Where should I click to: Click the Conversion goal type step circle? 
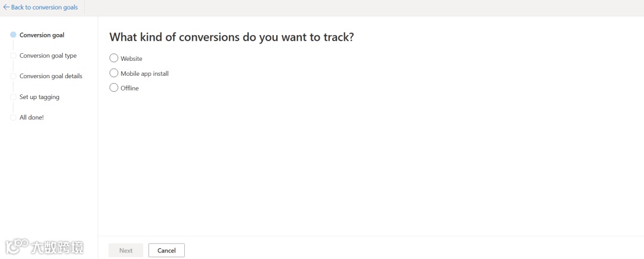(x=13, y=55)
